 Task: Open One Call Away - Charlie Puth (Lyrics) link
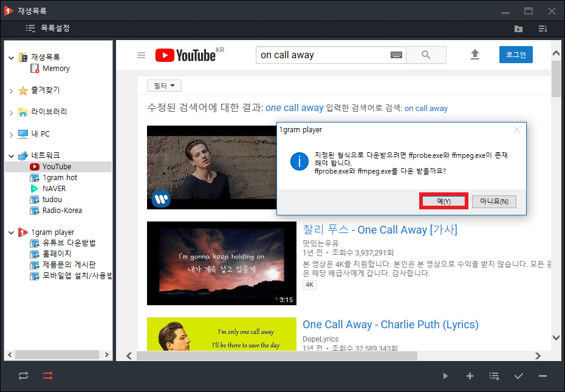pyautogui.click(x=391, y=325)
